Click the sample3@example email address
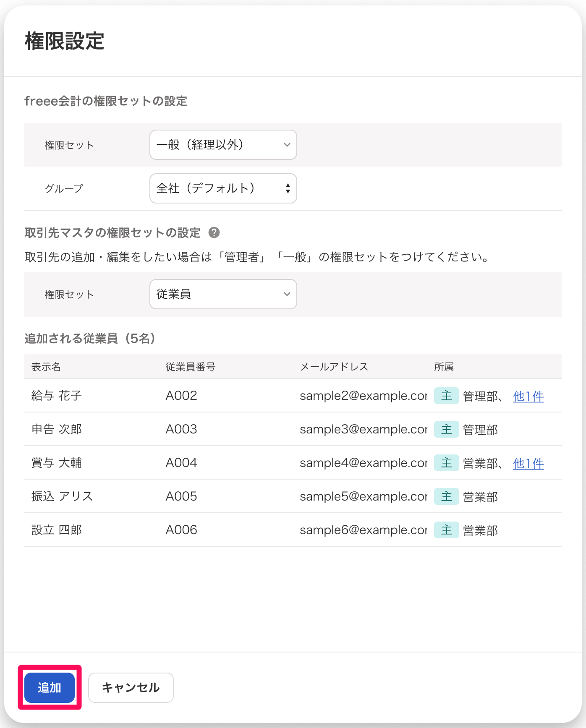The width and height of the screenshot is (586, 728). [364, 429]
